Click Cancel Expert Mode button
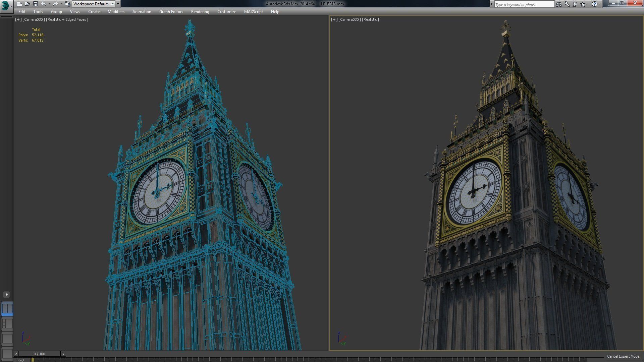The image size is (644, 362). tap(623, 356)
